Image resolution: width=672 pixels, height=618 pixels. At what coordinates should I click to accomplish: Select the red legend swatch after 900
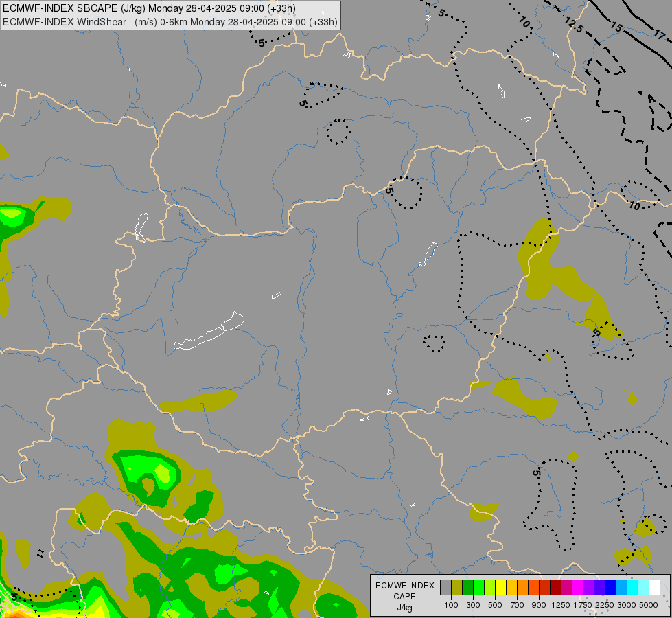545,587
